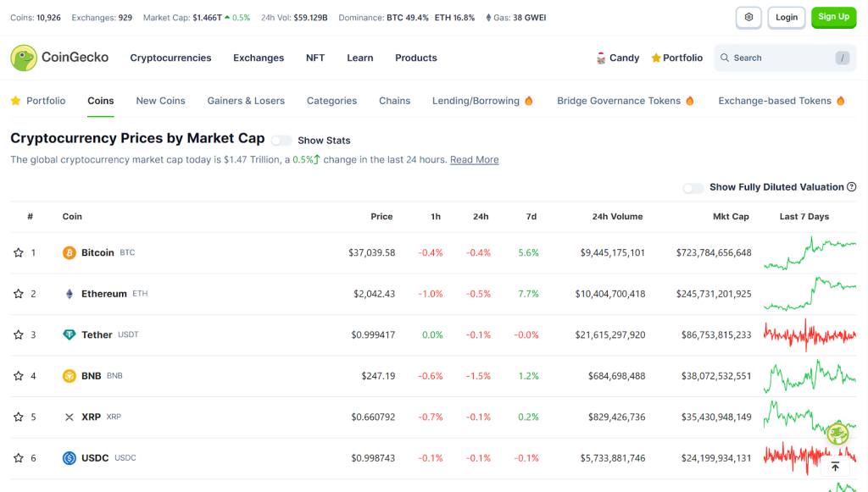The height and width of the screenshot is (492, 868).
Task: Switch to the New Coins tab
Action: [160, 101]
